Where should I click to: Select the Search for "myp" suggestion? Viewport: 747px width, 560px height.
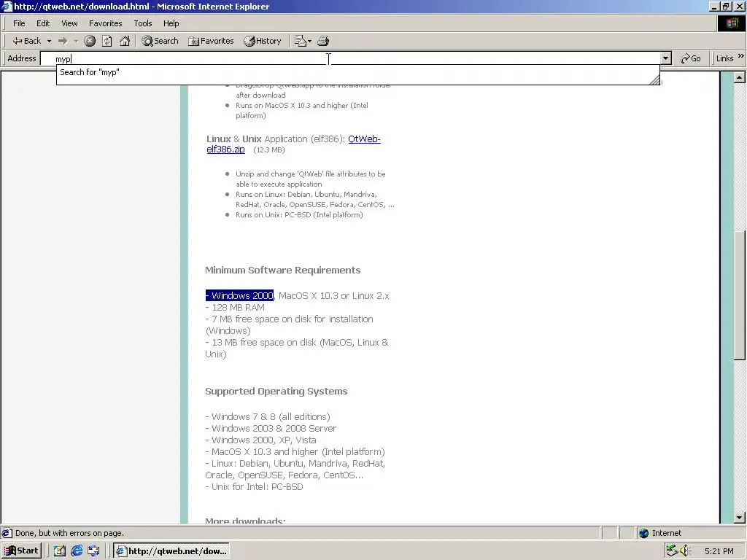pyautogui.click(x=357, y=72)
